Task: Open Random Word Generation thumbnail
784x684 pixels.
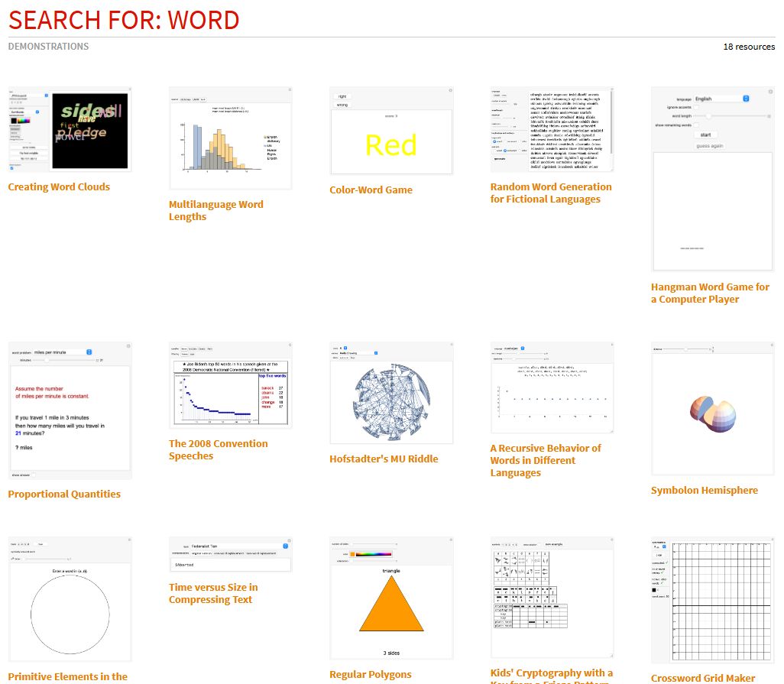Action: point(552,129)
